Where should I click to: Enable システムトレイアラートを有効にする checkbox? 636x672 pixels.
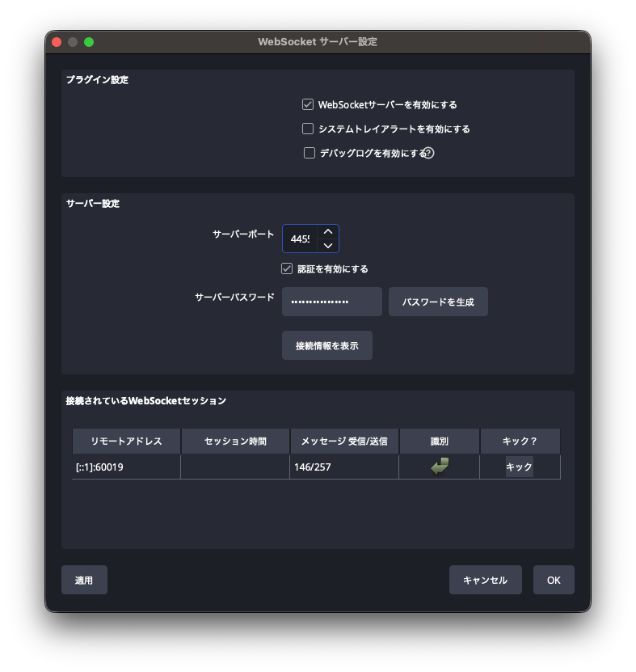pyautogui.click(x=308, y=129)
